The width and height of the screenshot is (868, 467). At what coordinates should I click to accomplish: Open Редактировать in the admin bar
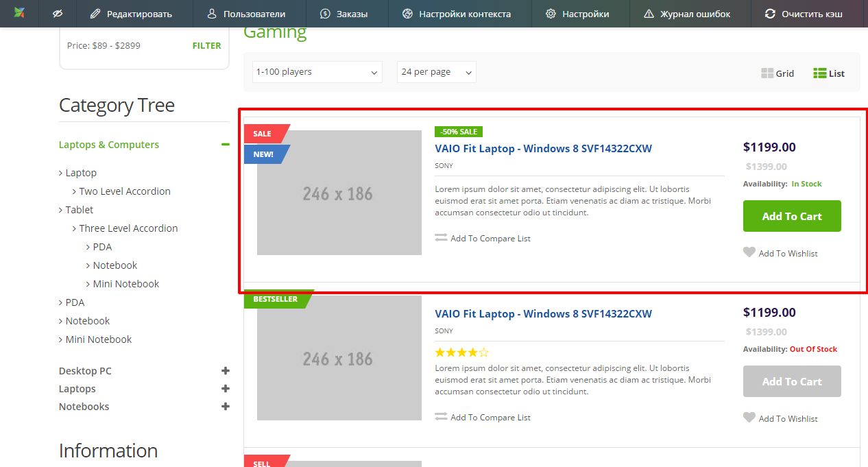[x=131, y=14]
